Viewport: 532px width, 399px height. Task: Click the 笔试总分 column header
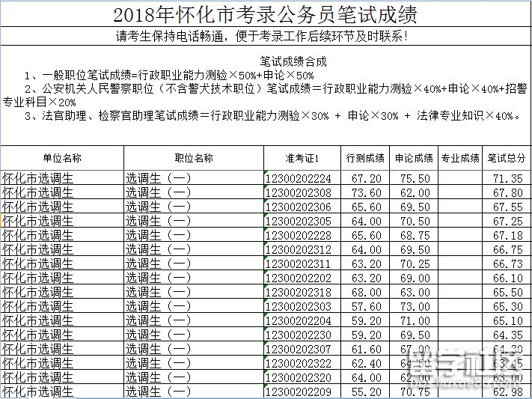[x=507, y=158]
